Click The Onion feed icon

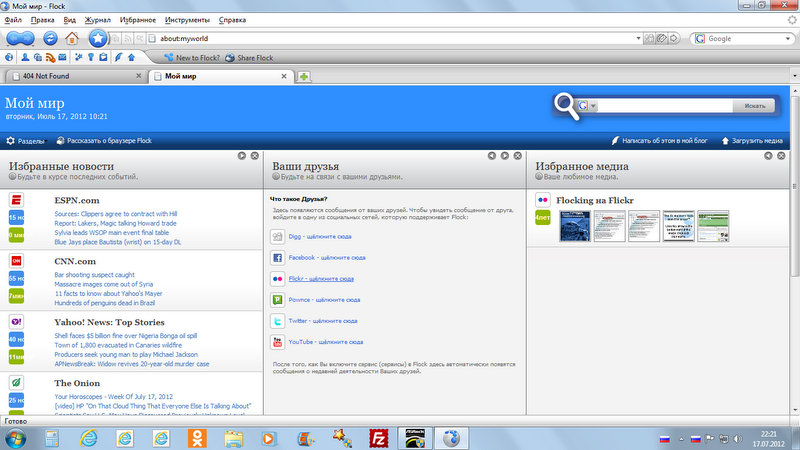pos(16,382)
